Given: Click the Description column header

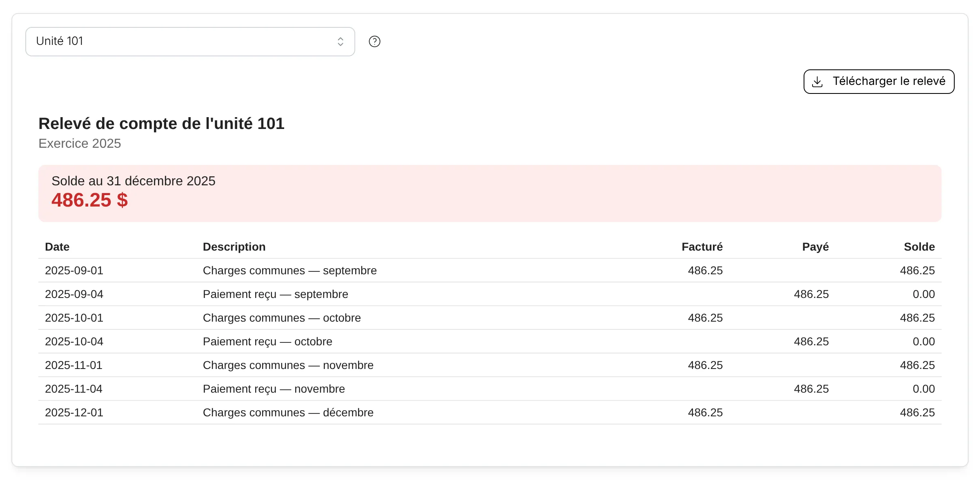Looking at the screenshot, I should pos(234,247).
